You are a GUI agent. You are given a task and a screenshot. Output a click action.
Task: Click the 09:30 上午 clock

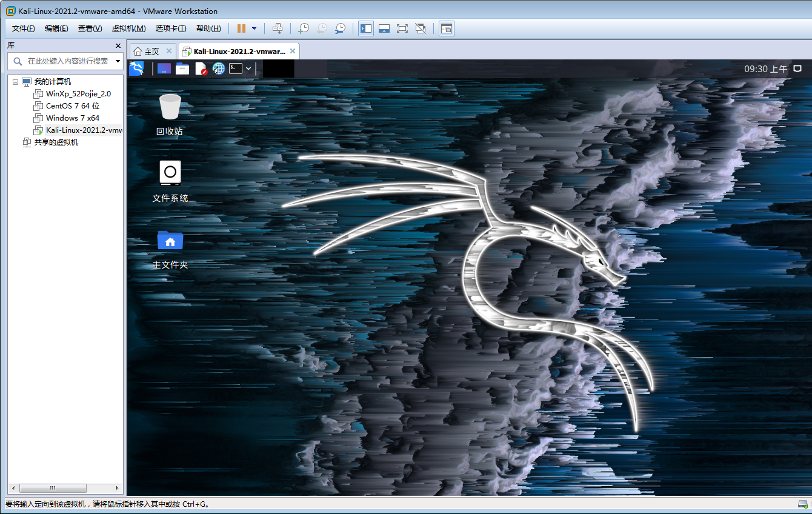pos(766,69)
